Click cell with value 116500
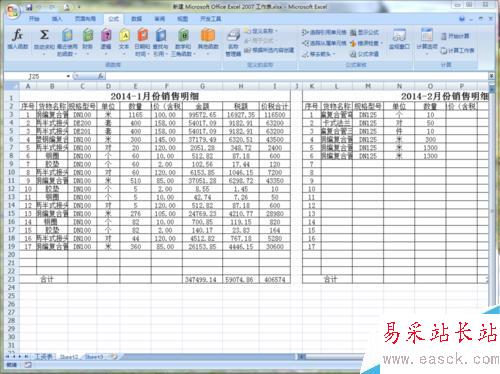The image size is (500, 374). pos(275,115)
